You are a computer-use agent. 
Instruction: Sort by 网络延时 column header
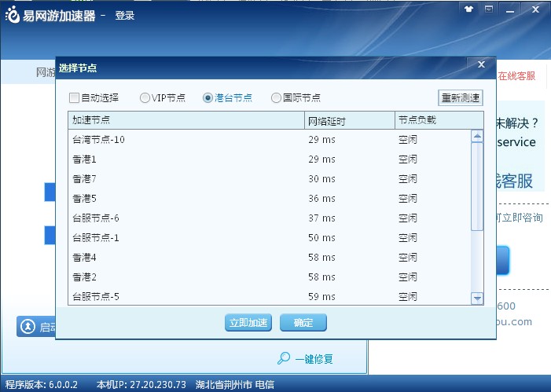350,120
